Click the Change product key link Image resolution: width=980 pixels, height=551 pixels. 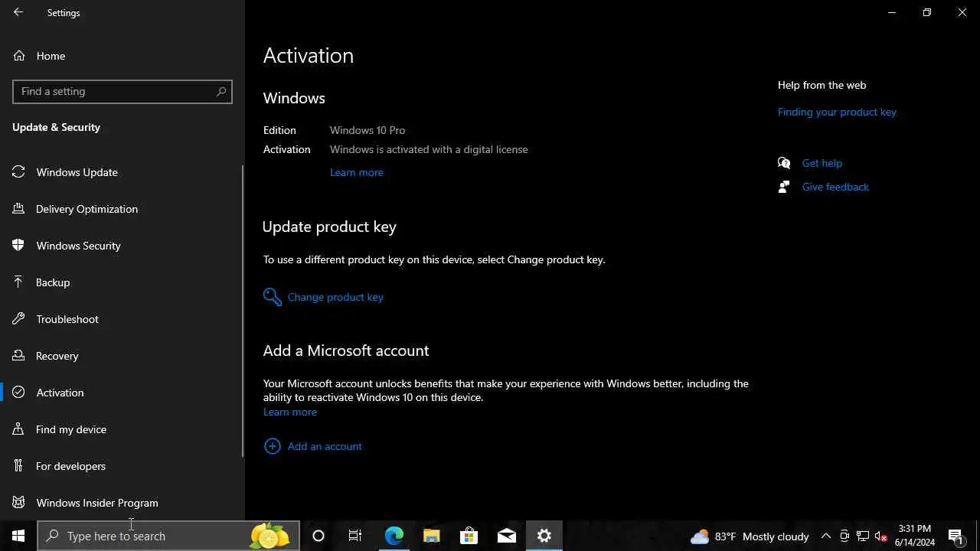335,297
